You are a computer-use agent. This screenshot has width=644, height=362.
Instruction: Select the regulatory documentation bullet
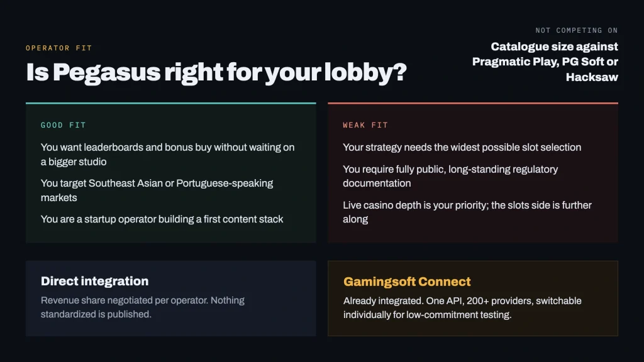click(450, 176)
